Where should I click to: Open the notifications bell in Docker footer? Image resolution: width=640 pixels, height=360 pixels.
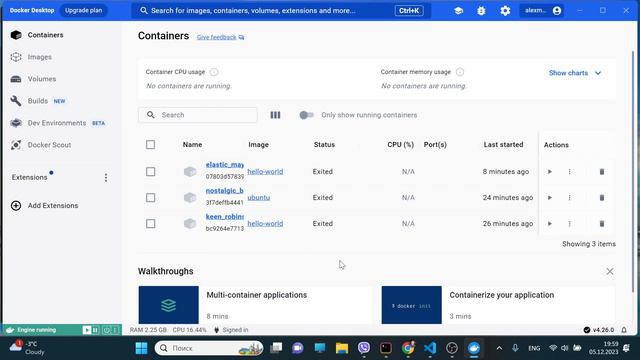point(624,330)
